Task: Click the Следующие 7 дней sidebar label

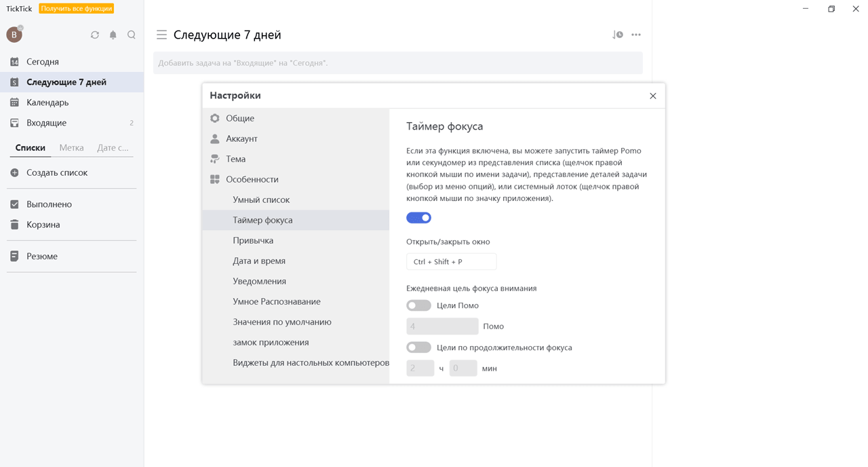Action: pyautogui.click(x=66, y=82)
